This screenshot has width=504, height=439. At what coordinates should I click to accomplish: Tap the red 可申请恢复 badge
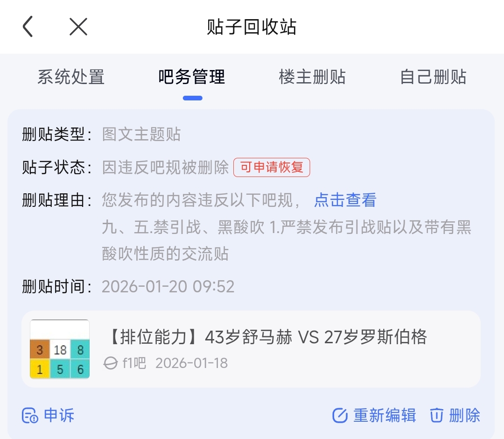point(272,168)
